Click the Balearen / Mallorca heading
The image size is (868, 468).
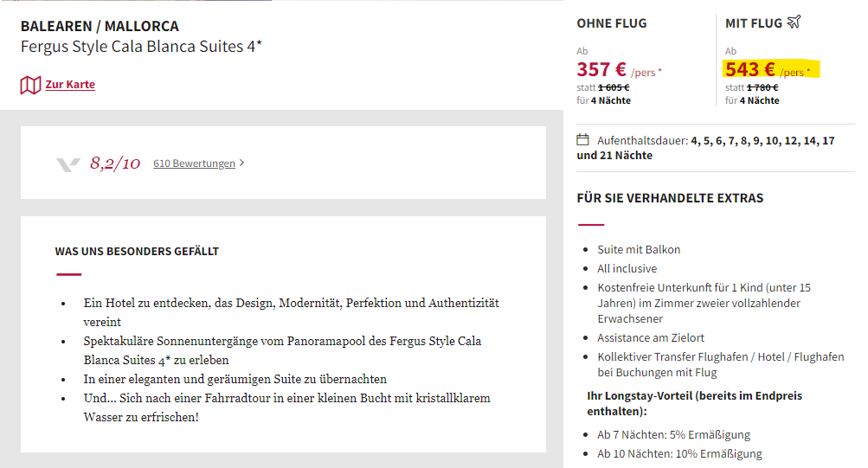(100, 26)
